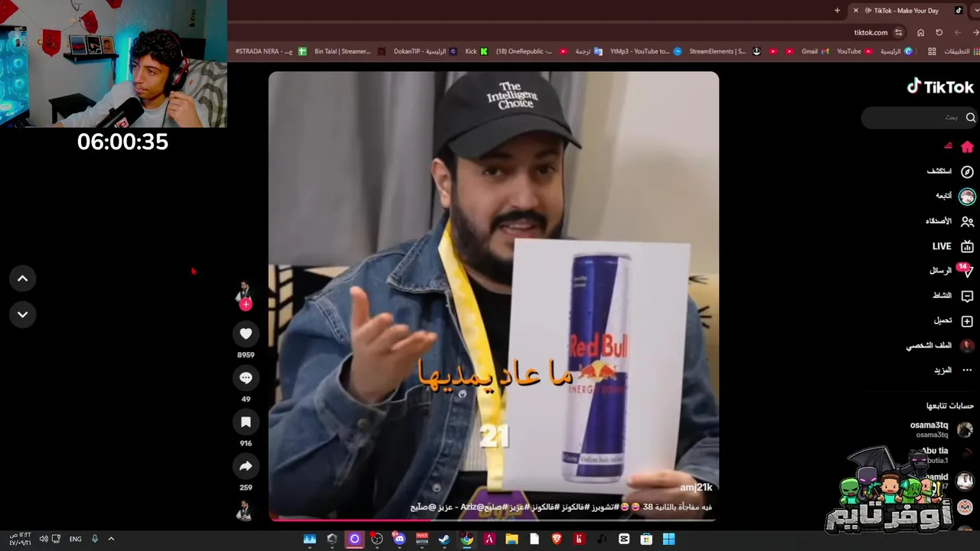
Task: Open creator avatar above follow button
Action: 244,290
